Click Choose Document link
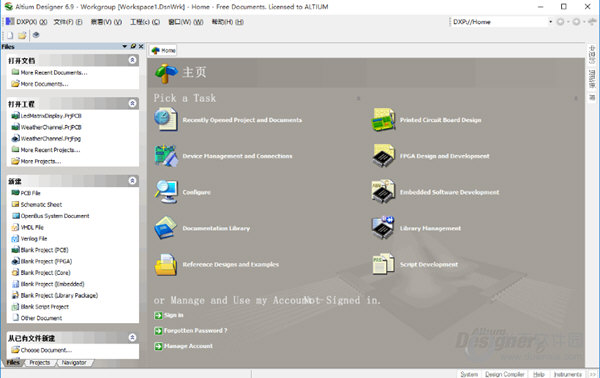 point(46,350)
